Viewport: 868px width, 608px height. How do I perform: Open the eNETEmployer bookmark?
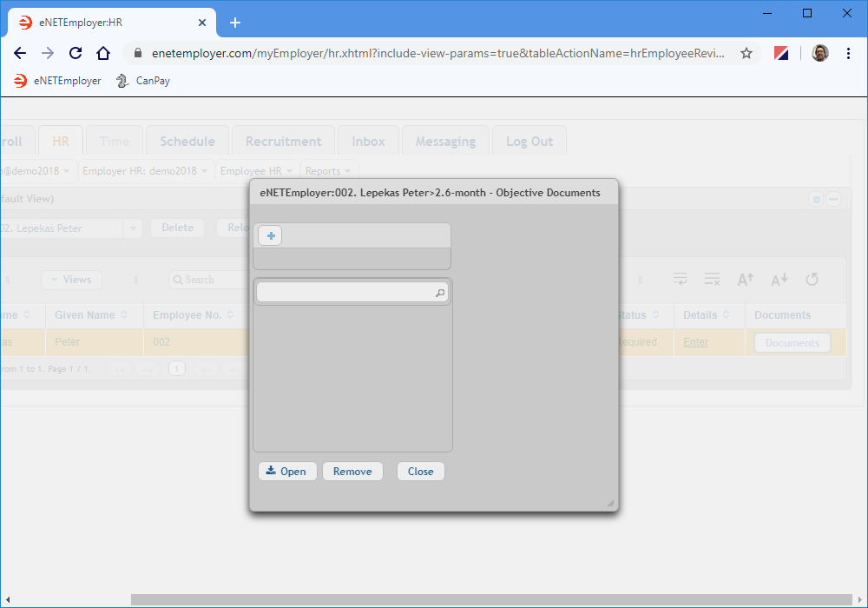pyautogui.click(x=57, y=81)
